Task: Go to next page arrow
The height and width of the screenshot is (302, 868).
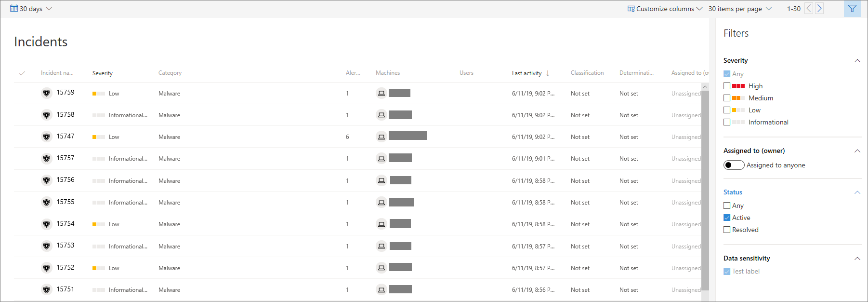Action: pos(819,9)
